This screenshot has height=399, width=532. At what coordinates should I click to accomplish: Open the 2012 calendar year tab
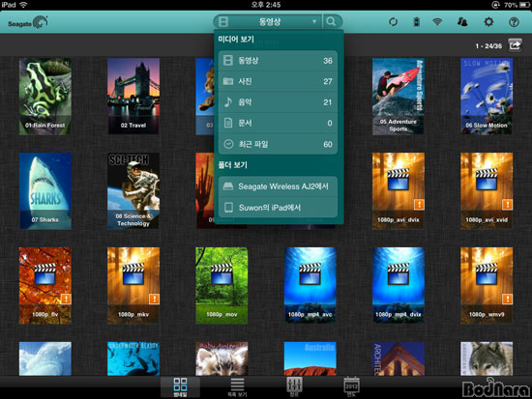pos(351,387)
